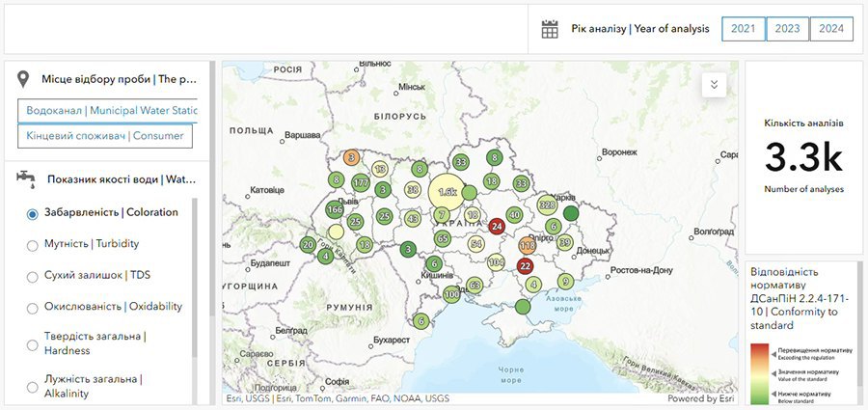Filter analysis by year 2023
The width and height of the screenshot is (868, 410).
[x=787, y=29]
